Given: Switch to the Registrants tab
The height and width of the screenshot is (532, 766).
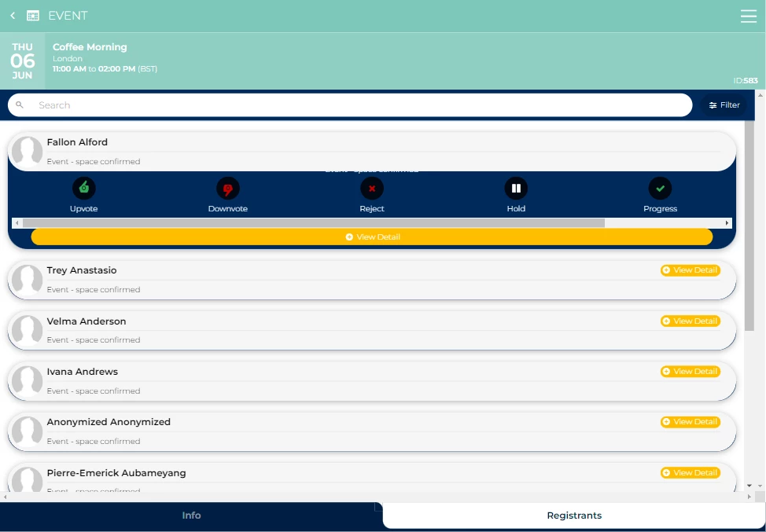Looking at the screenshot, I should (x=574, y=515).
